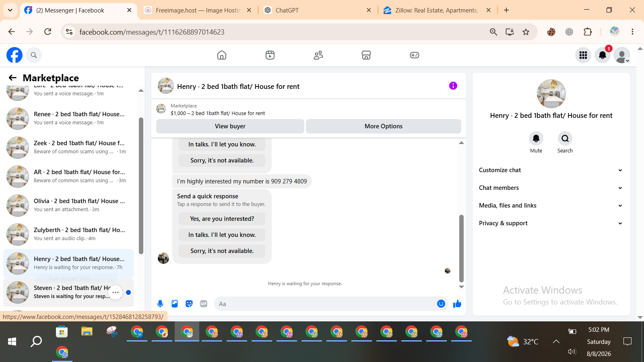Click the message input field
644x362 pixels.
326,304
